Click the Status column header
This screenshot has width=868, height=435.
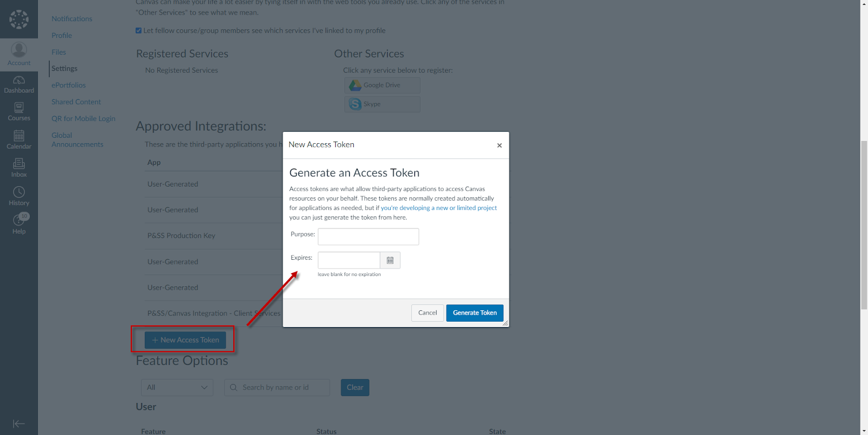coord(327,432)
